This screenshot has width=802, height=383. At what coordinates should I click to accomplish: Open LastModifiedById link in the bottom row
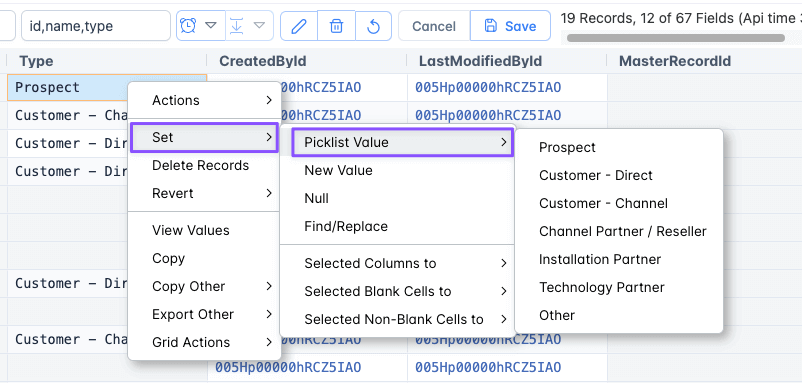(x=488, y=367)
